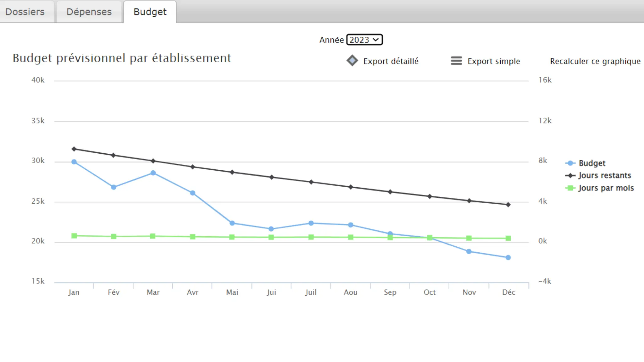The height and width of the screenshot is (362, 644).
Task: Toggle the Budget series in legend
Action: (x=585, y=163)
